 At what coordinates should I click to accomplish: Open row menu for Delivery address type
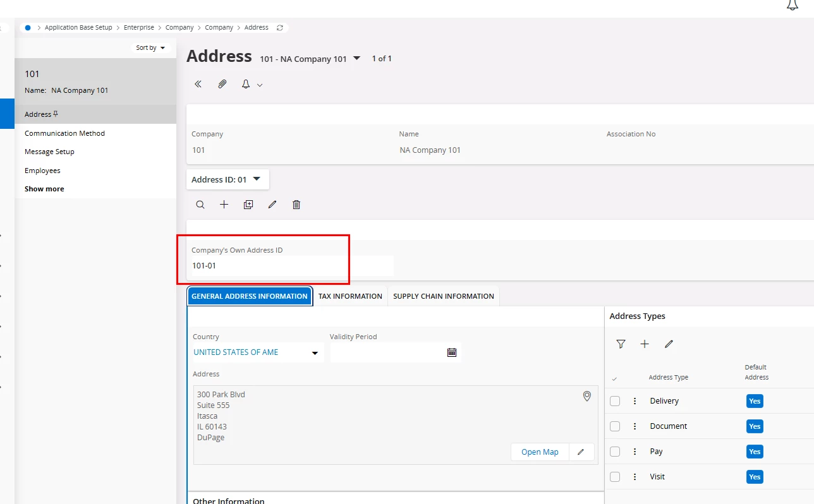(x=635, y=401)
